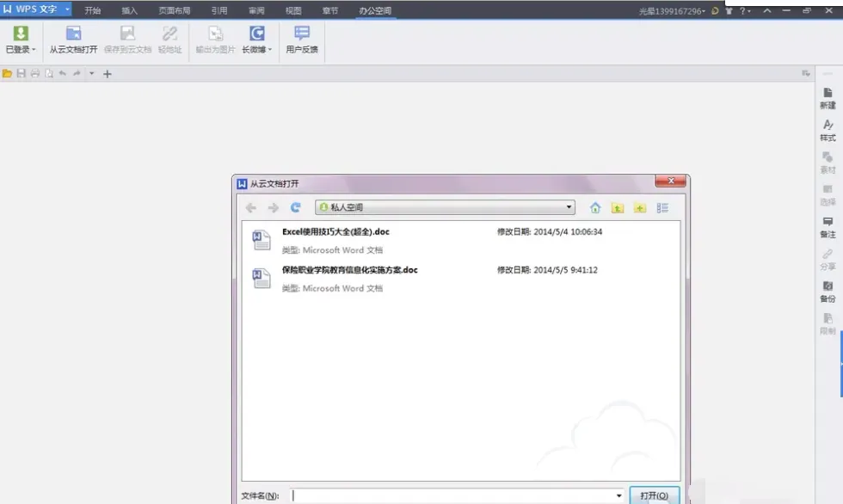Select 保险职业学院教育信息化实施方案.doc file
This screenshot has height=504, width=843.
point(349,270)
